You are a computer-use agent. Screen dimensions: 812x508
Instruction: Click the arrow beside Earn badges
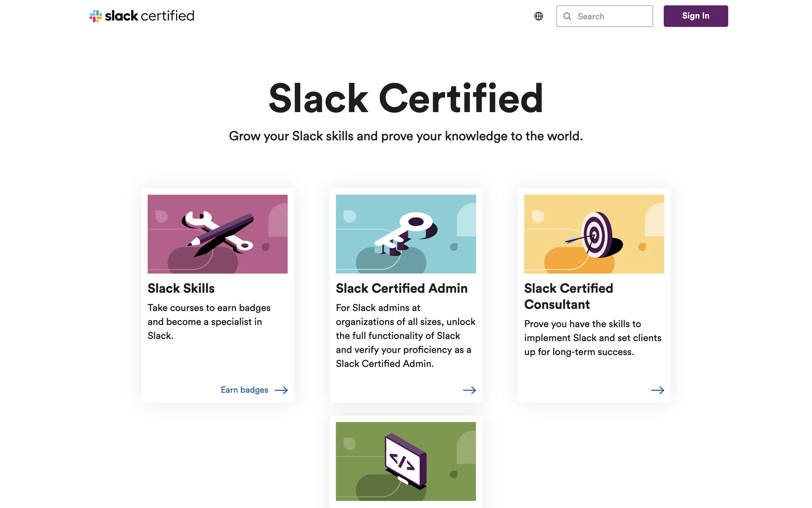coord(281,390)
